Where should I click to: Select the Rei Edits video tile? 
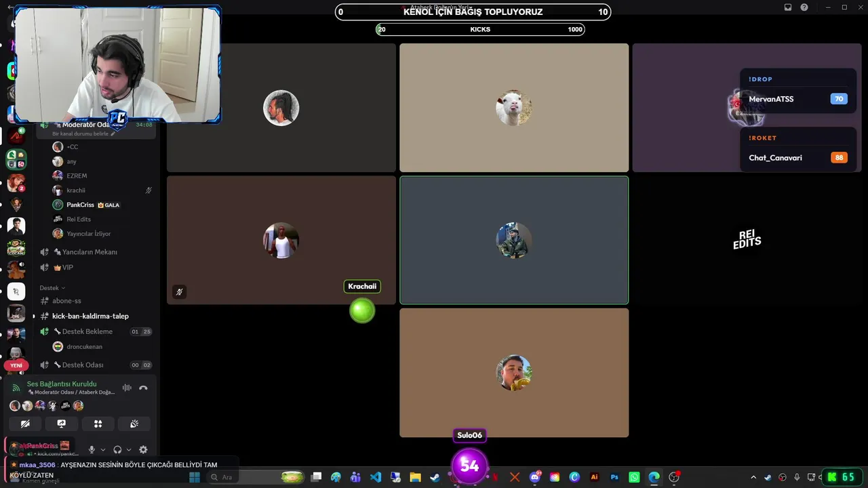coord(747,240)
